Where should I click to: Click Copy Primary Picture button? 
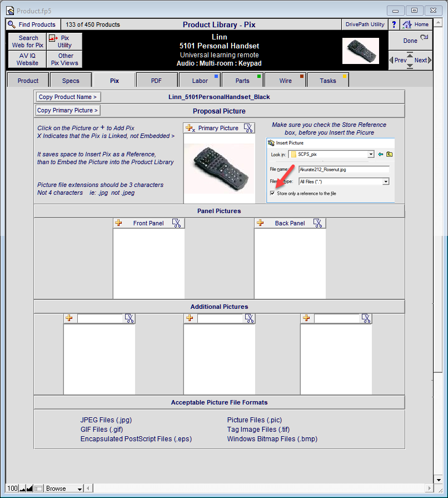(x=68, y=110)
